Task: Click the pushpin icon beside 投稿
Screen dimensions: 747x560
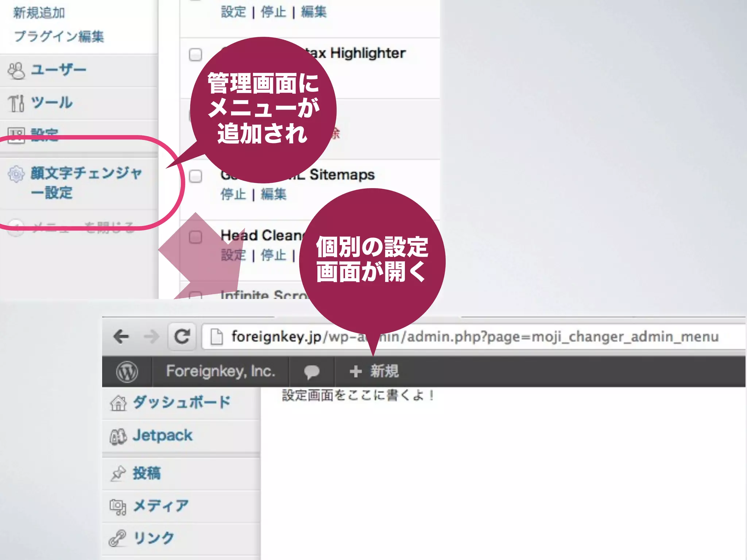Action: [x=118, y=473]
